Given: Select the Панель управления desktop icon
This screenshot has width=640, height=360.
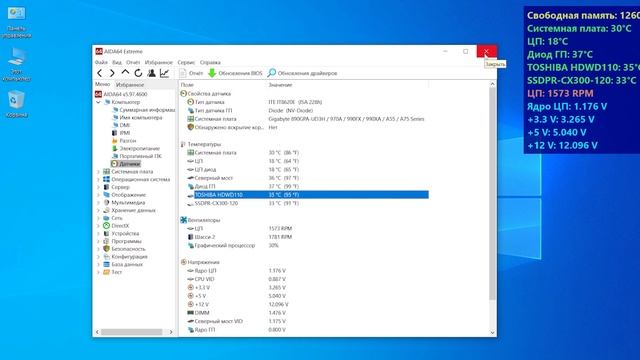Looking at the screenshot, I should pos(16,22).
